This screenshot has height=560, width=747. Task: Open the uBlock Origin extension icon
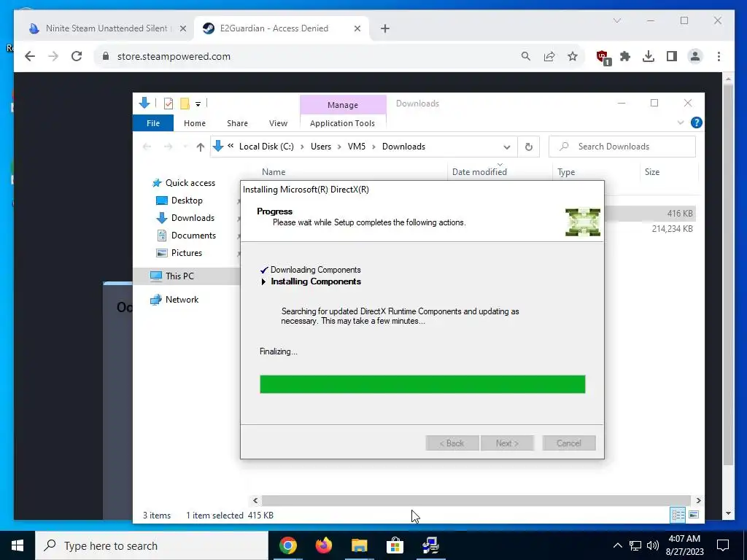pos(603,57)
